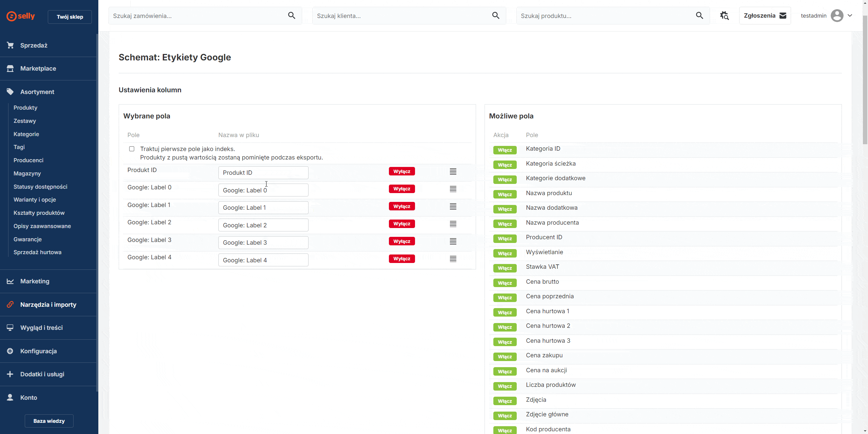Click the testadmin user avatar icon
Screen dimensions: 868x434
coord(837,16)
